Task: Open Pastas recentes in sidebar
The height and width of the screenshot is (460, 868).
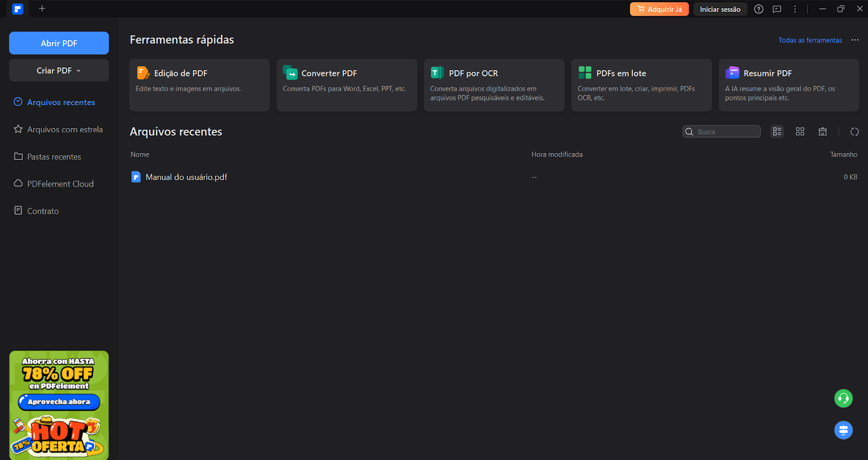Action: [48, 156]
